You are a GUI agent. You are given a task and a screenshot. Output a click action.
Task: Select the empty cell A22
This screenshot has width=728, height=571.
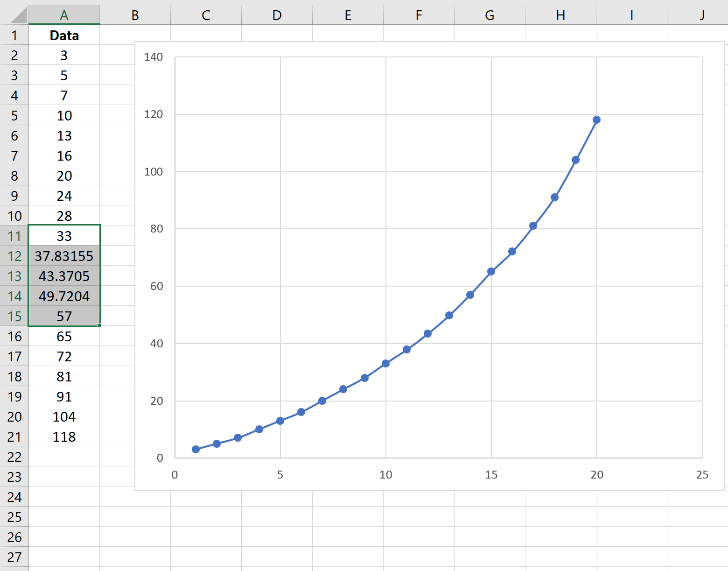click(64, 457)
